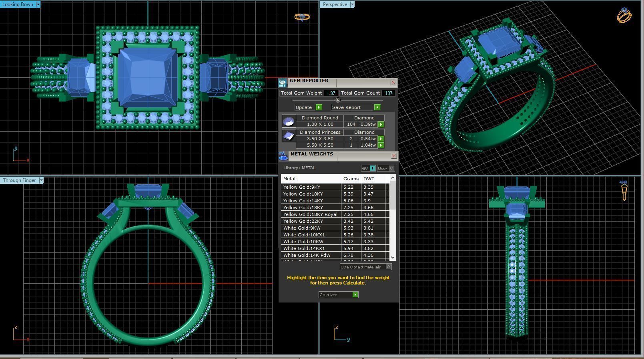This screenshot has width=644, height=359.
Task: Click the metal list scrollbar thumb
Action: (393, 195)
